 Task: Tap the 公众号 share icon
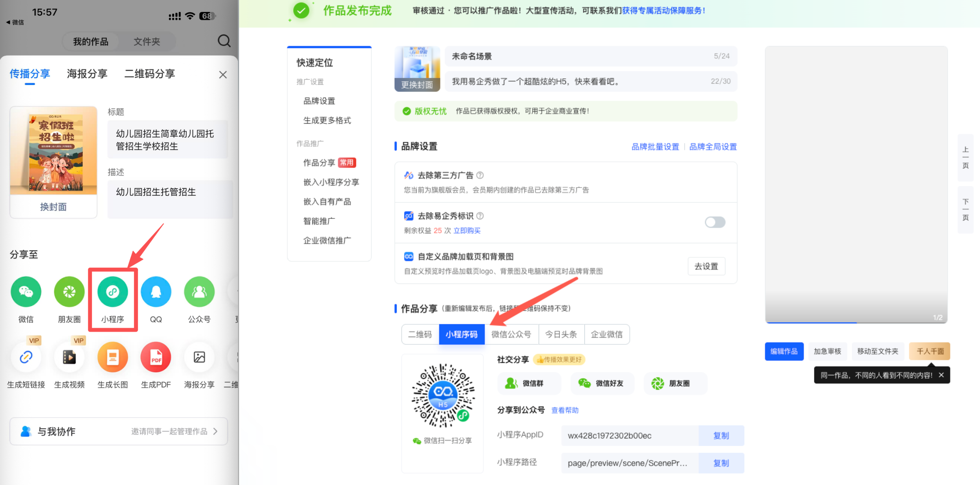[x=199, y=292]
